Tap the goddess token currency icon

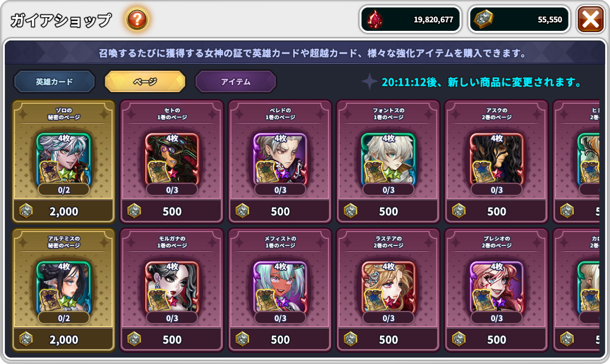[483, 19]
